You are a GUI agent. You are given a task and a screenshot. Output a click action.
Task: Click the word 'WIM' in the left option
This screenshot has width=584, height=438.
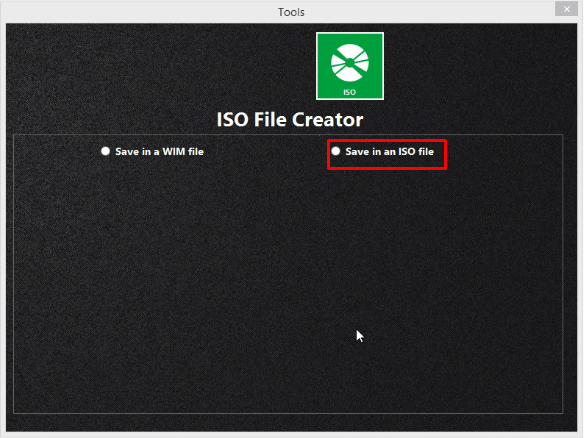pyautogui.click(x=174, y=152)
